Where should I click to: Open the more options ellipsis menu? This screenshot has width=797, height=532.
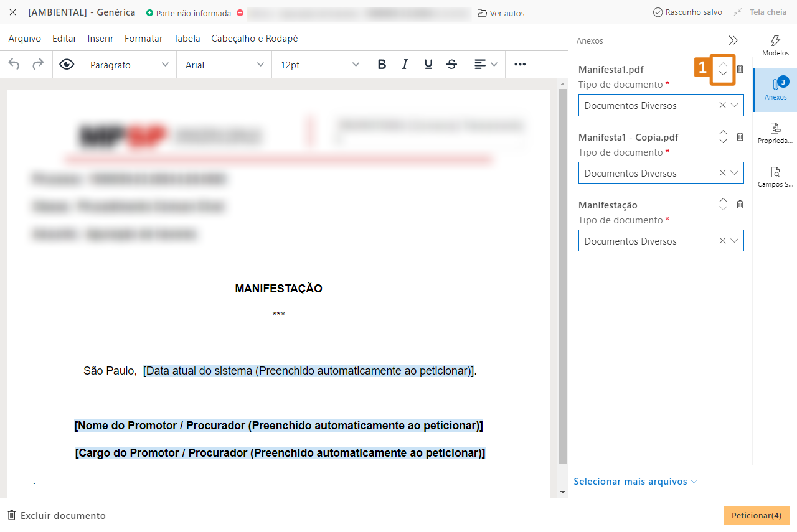(x=520, y=65)
